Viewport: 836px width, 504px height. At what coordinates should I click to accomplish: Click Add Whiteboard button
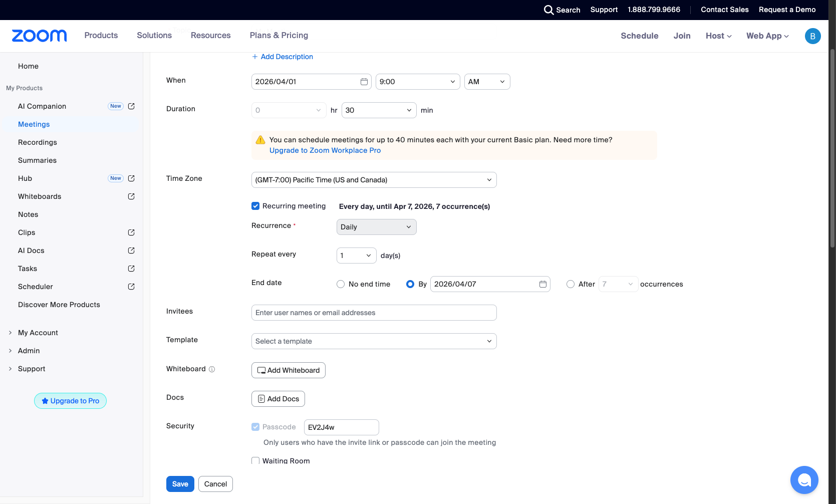(x=289, y=370)
